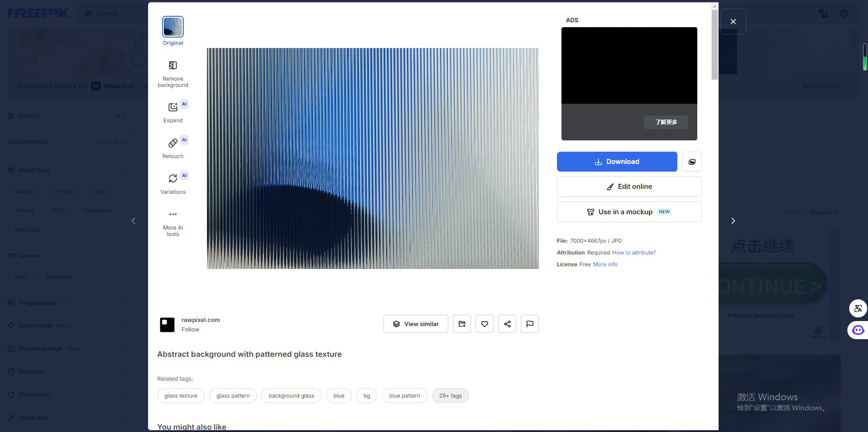Expand the Orientation filter section
The height and width of the screenshot is (432, 868).
121,395
